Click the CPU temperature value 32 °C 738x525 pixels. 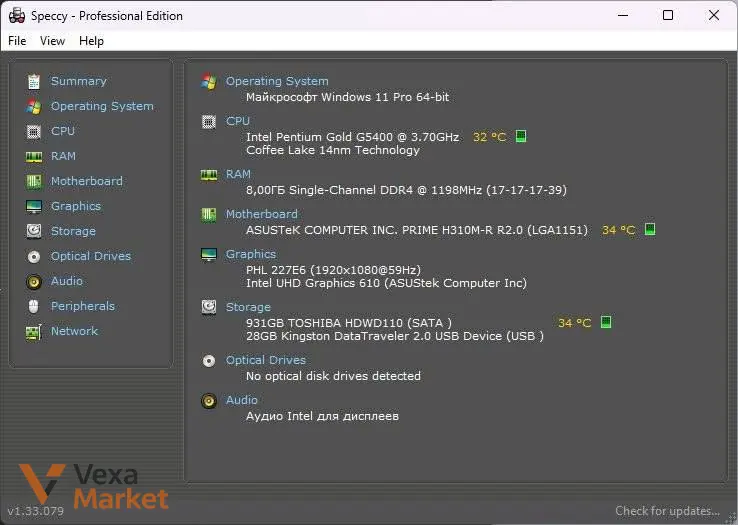coord(489,137)
